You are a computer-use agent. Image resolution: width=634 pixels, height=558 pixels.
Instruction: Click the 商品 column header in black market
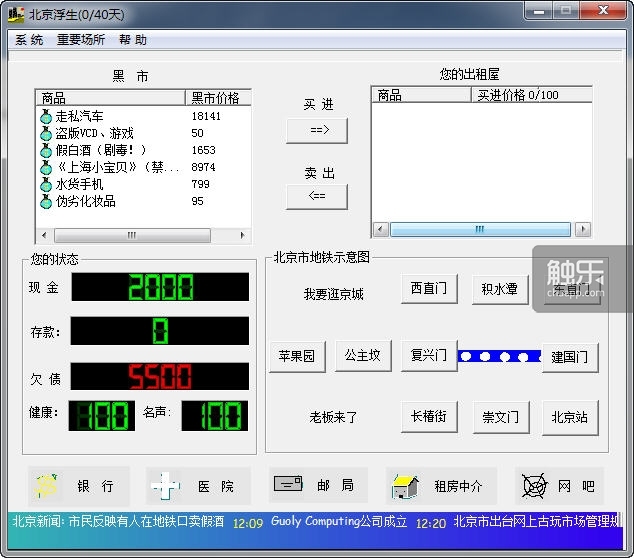click(111, 97)
